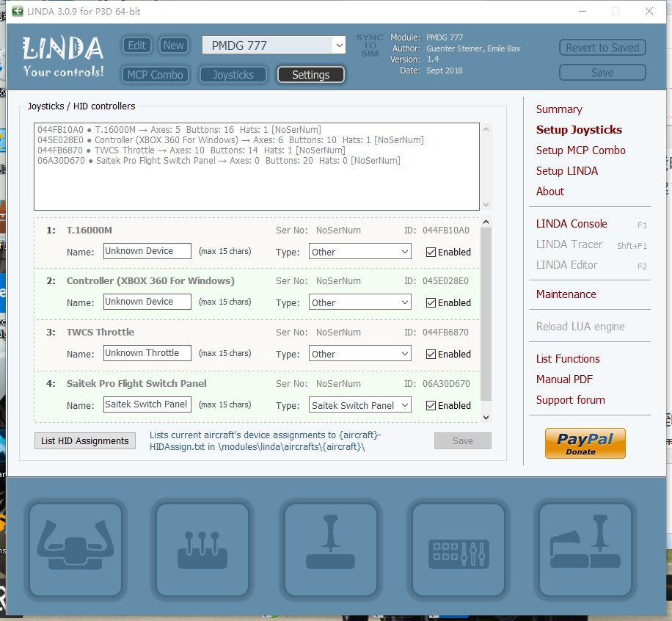Screen dimensions: 672x621
Task: Open the MCP Combo tab
Action: point(155,75)
